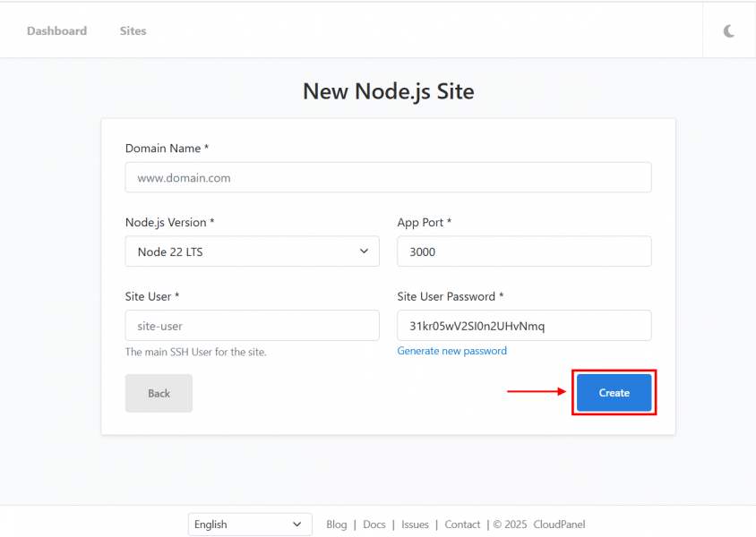The image size is (756, 537).
Task: Click the language selector chevron arrow
Action: click(297, 524)
